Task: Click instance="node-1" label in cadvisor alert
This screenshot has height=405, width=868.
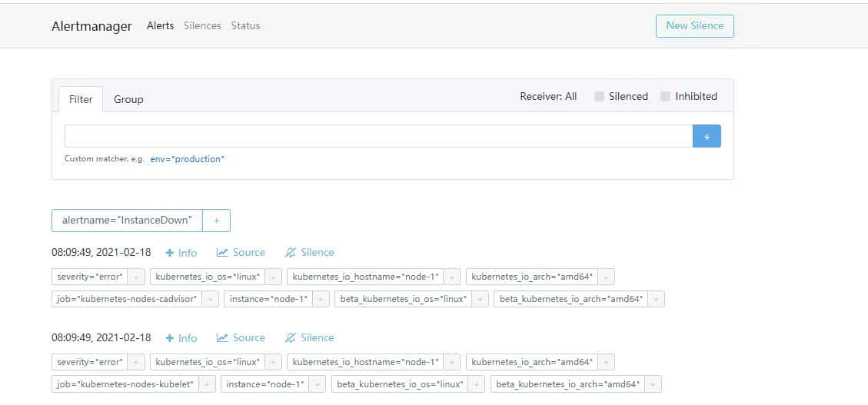Action: pyautogui.click(x=268, y=299)
